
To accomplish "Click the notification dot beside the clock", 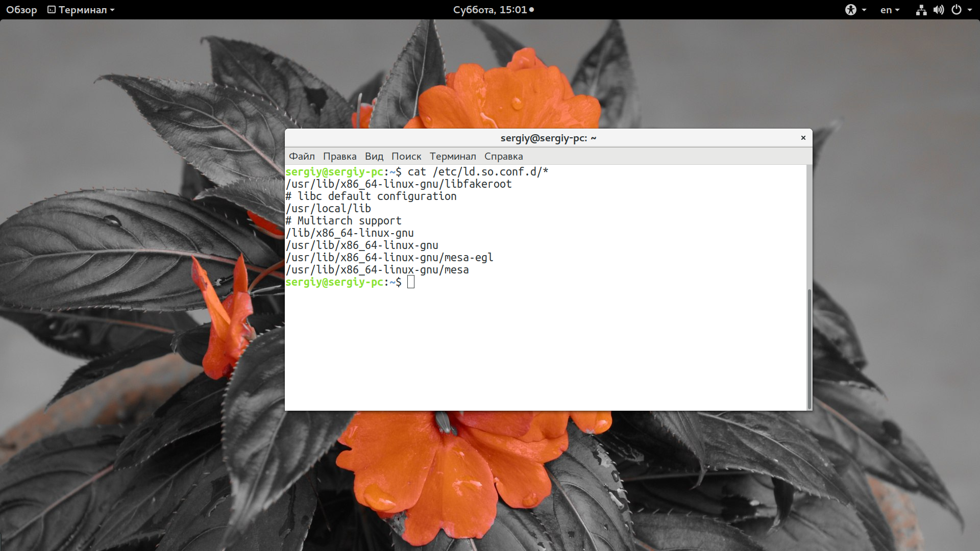I will (531, 9).
